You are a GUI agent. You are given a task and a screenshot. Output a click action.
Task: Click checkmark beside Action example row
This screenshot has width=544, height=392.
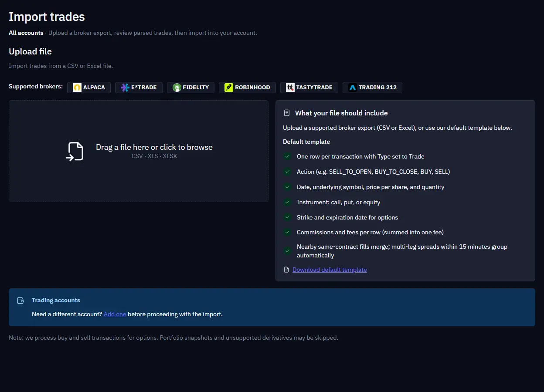pos(287,172)
